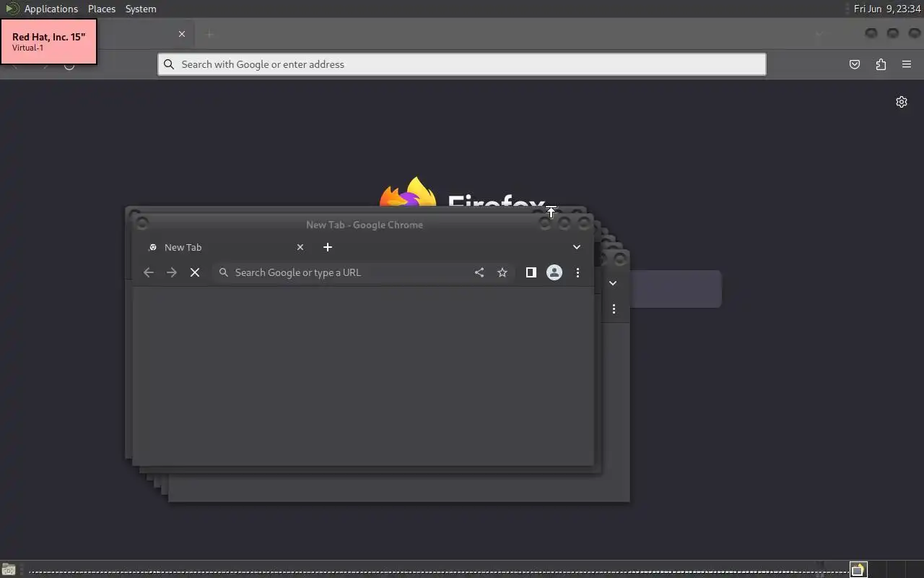The image size is (924, 578).
Task: Open Chrome's side panel
Action: 531,272
